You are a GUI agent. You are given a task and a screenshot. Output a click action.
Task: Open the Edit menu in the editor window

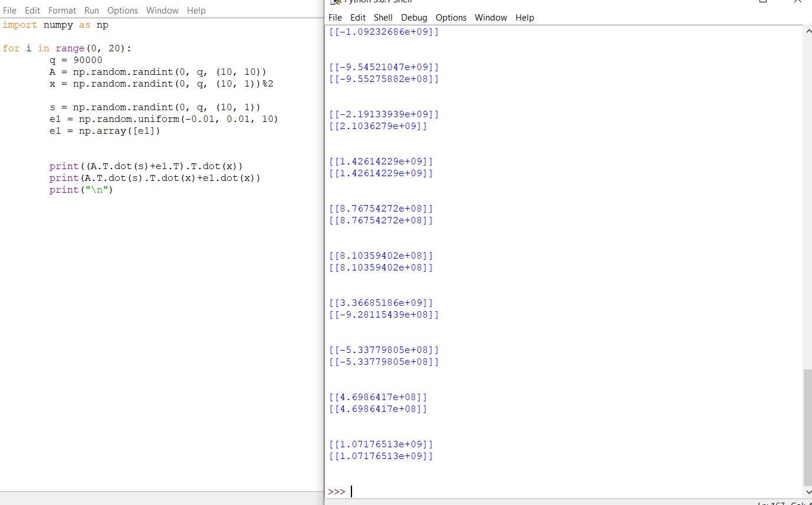pos(32,10)
